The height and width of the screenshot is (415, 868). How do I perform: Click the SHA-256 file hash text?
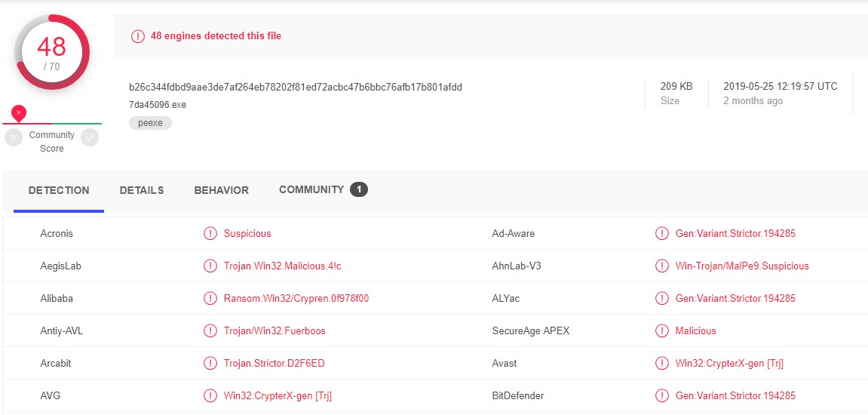(296, 87)
